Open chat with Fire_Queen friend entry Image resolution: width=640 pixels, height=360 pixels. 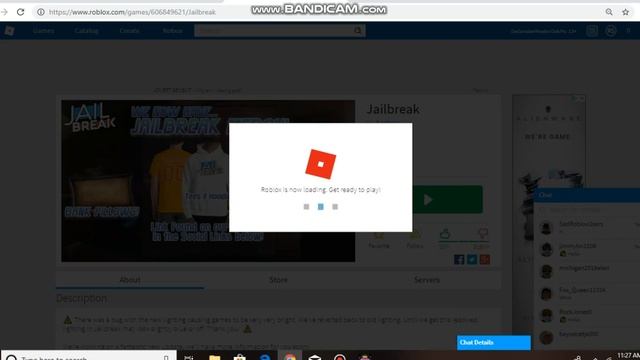587,293
